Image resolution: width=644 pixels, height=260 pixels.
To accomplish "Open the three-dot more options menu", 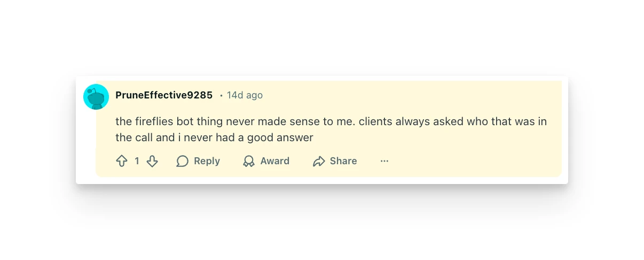I will pyautogui.click(x=384, y=161).
